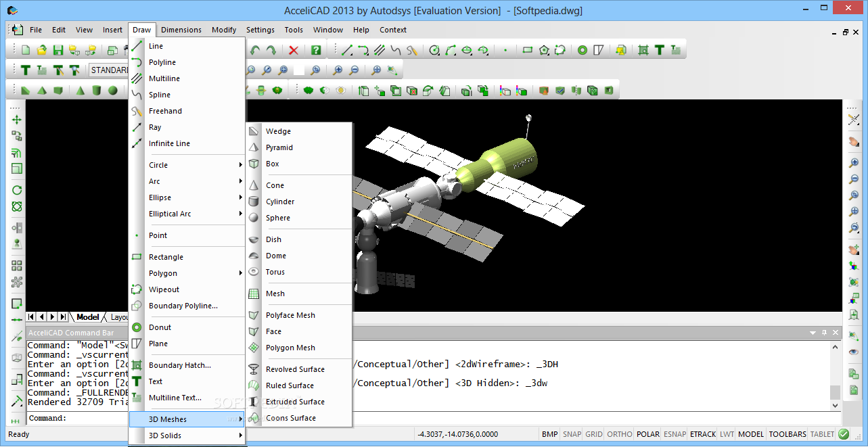Click the Undo arrow icon
Screen dimensions: 868x447
255,50
